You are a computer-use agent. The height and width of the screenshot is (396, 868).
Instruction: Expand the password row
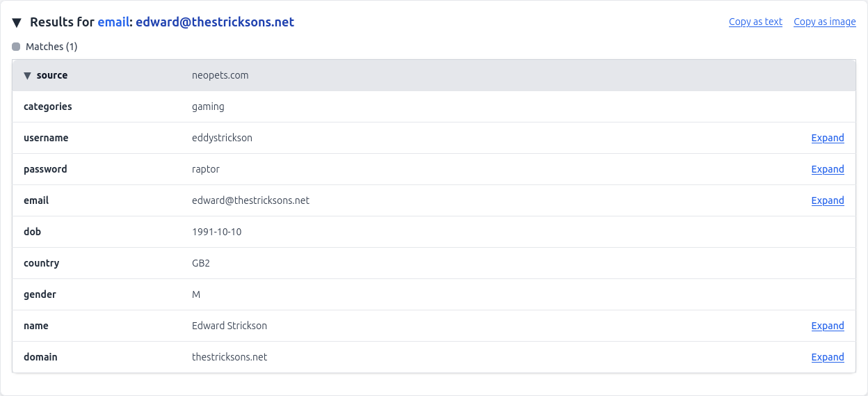click(x=828, y=169)
